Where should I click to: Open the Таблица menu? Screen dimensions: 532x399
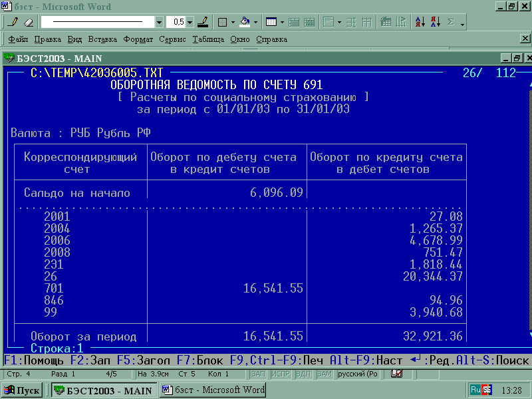click(208, 39)
